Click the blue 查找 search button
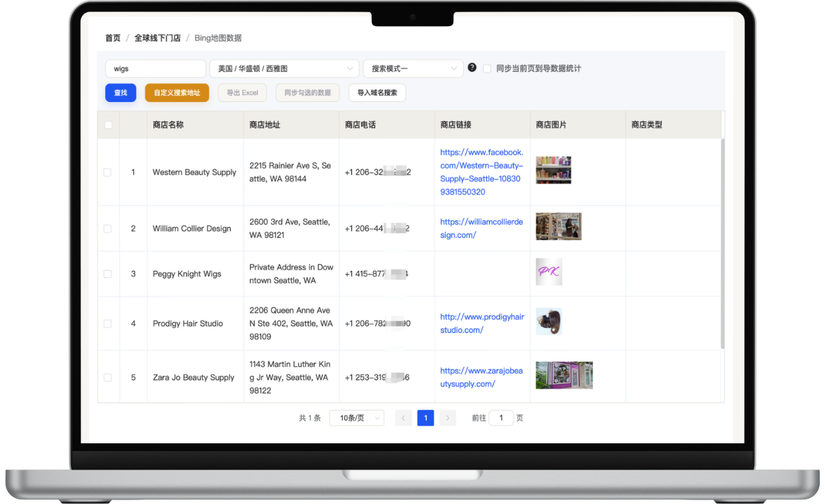 pos(120,93)
